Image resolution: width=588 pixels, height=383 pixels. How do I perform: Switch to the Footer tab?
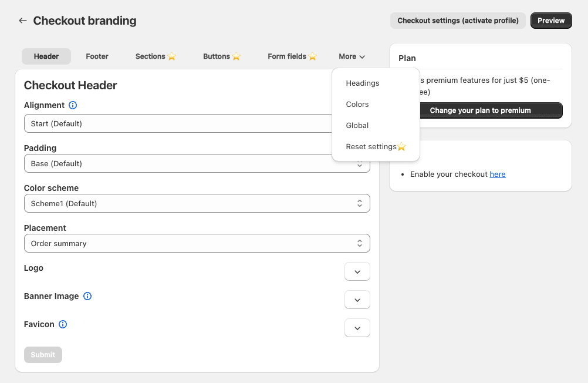click(97, 56)
